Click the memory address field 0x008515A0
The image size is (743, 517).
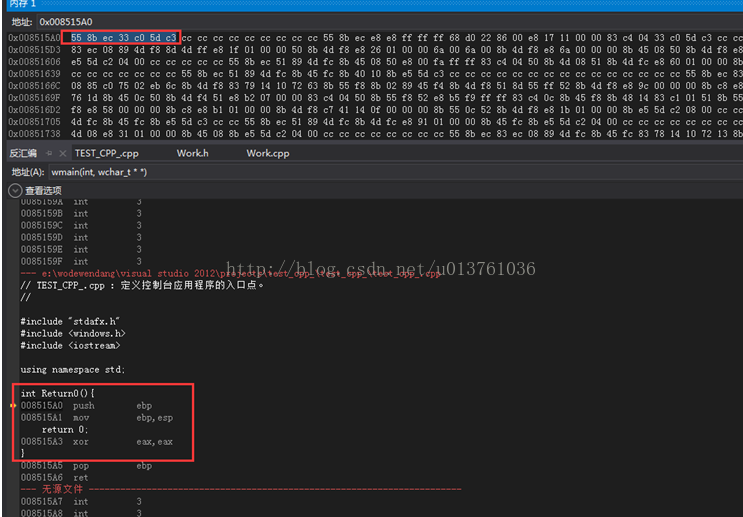(x=389, y=22)
